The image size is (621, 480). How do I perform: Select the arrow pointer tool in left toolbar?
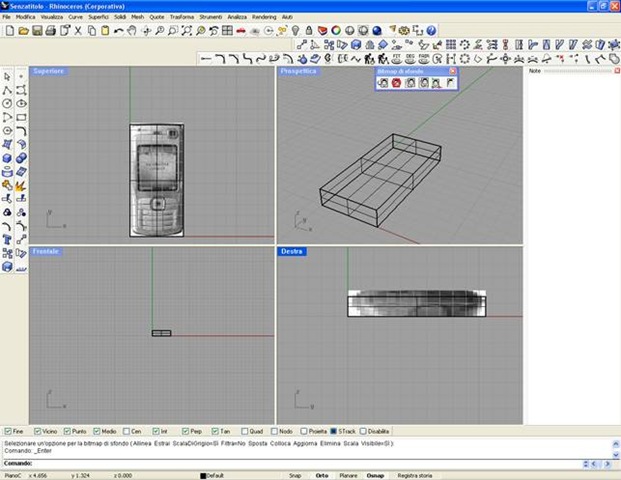tap(8, 76)
